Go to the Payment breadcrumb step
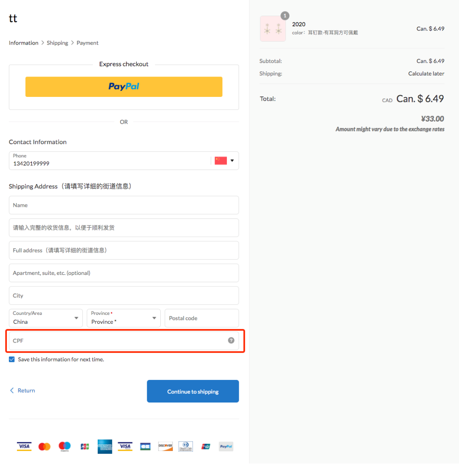Viewport: 459px width, 476px height. 88,43
